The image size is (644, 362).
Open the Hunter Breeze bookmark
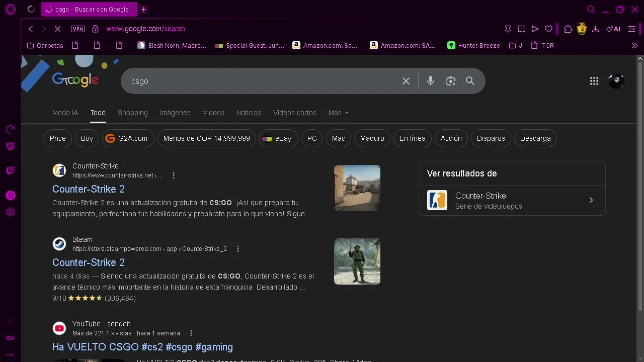[473, 45]
